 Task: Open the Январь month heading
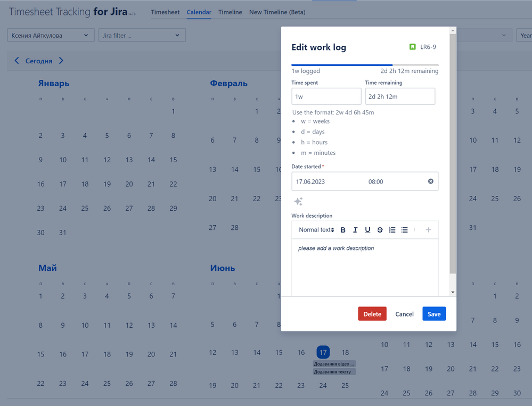[x=54, y=84]
